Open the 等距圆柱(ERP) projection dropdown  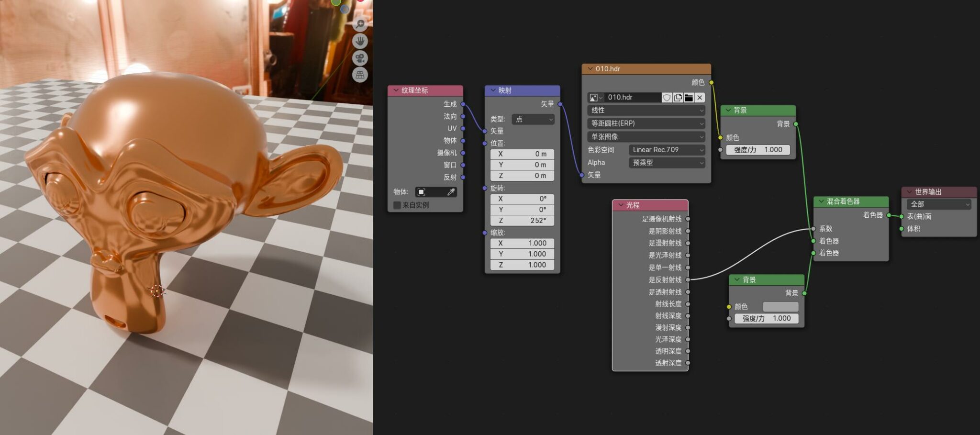(x=646, y=123)
